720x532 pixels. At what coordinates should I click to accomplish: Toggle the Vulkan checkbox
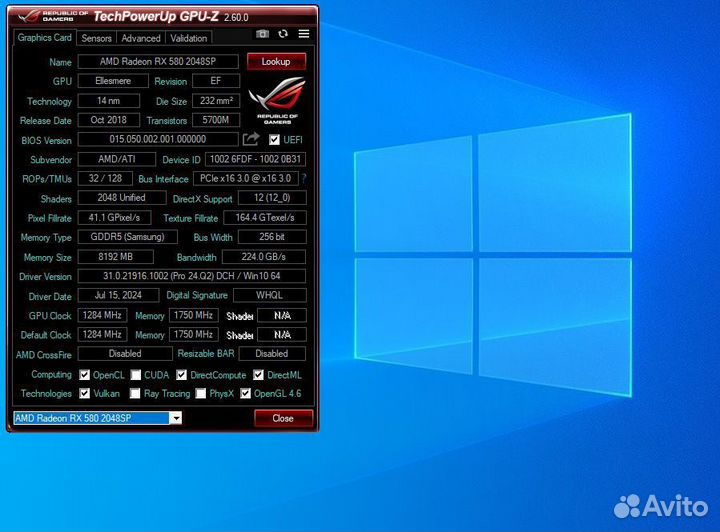(x=84, y=393)
